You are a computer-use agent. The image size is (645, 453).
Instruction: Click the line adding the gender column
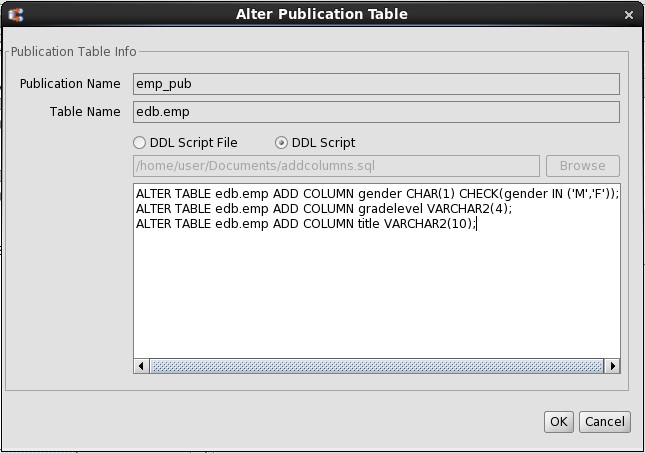point(377,194)
